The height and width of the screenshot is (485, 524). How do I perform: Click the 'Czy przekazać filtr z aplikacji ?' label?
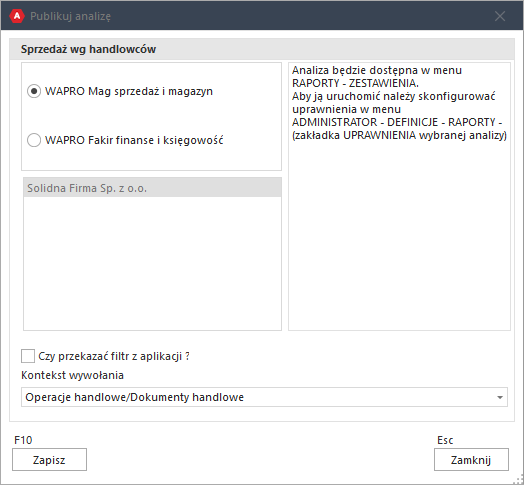[114, 356]
